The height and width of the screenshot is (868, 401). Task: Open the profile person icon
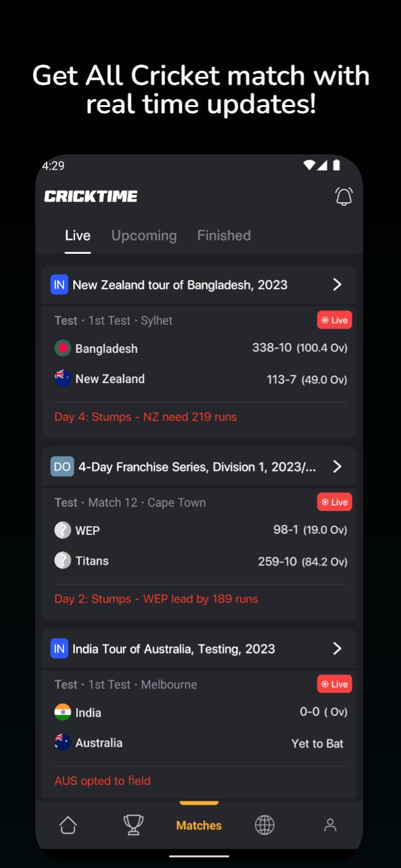pos(330,825)
